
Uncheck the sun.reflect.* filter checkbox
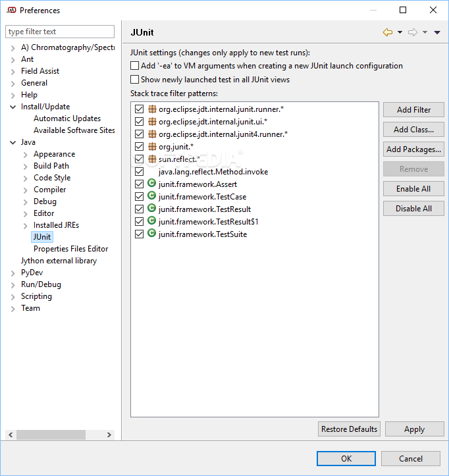coord(139,159)
